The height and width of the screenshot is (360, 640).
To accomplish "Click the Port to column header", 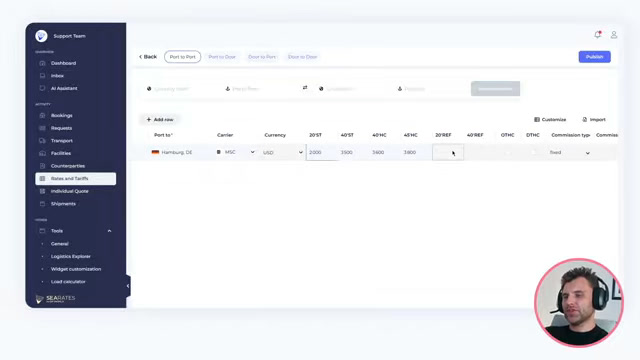I will (x=163, y=135).
